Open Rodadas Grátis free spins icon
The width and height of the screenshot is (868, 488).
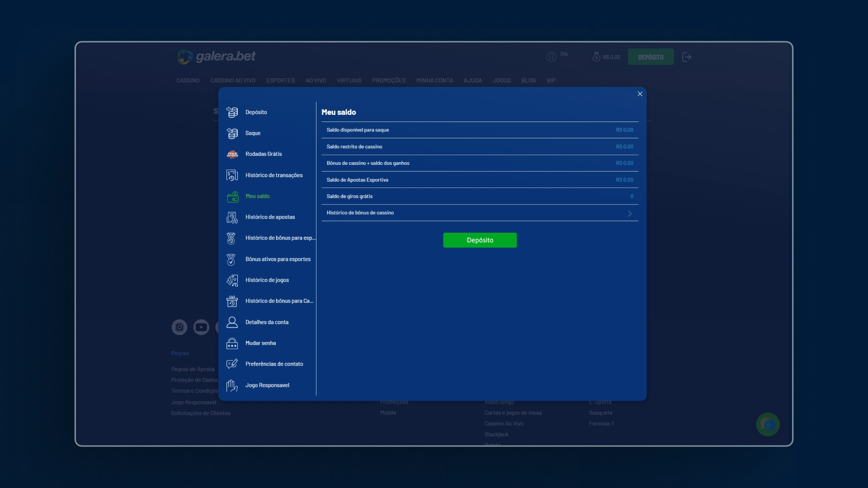[232, 154]
